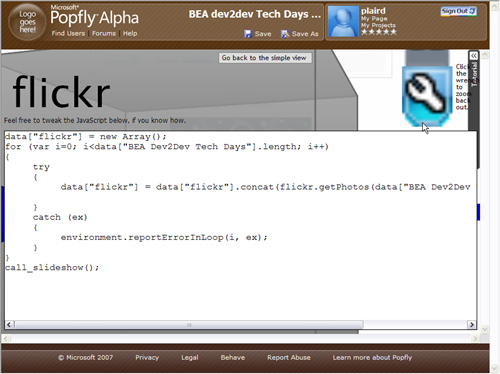Viewport: 500px width, 374px height.
Task: Click Go back to the simple view
Action: coord(265,58)
